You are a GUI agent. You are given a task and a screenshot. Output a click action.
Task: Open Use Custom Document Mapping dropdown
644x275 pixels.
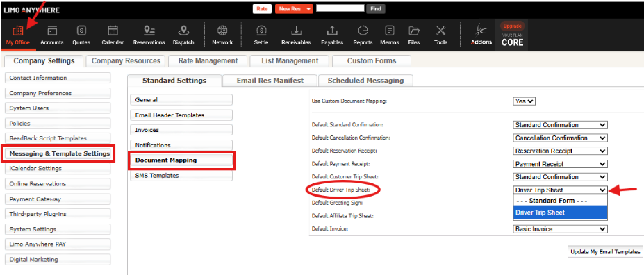tap(524, 101)
